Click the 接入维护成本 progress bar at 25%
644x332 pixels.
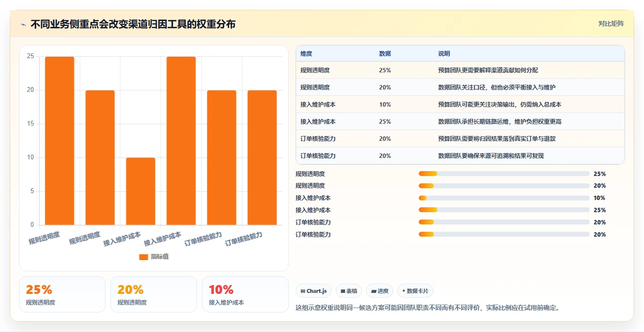click(504, 210)
